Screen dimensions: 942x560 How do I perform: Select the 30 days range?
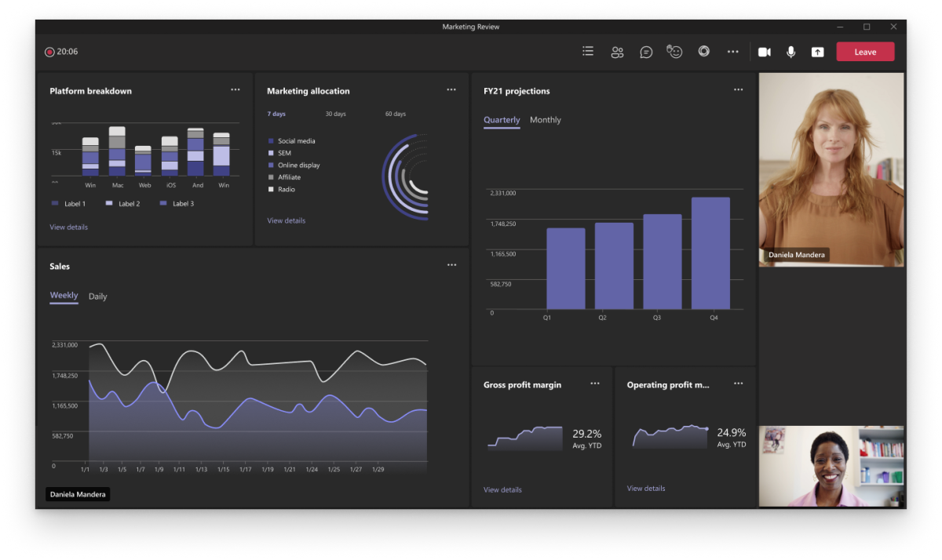pos(335,115)
